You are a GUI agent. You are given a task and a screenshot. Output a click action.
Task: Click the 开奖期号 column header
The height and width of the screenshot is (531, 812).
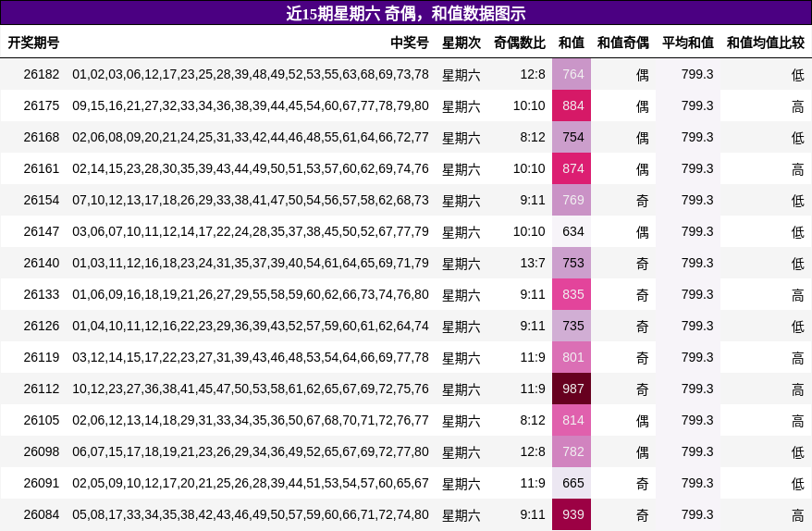coord(33,43)
